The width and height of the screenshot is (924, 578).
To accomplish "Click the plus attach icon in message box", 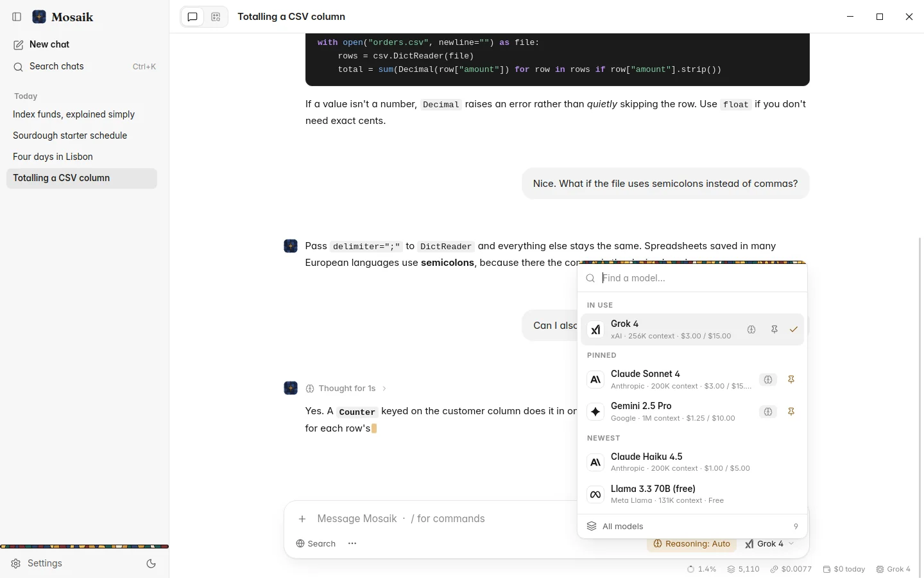I will tap(302, 519).
